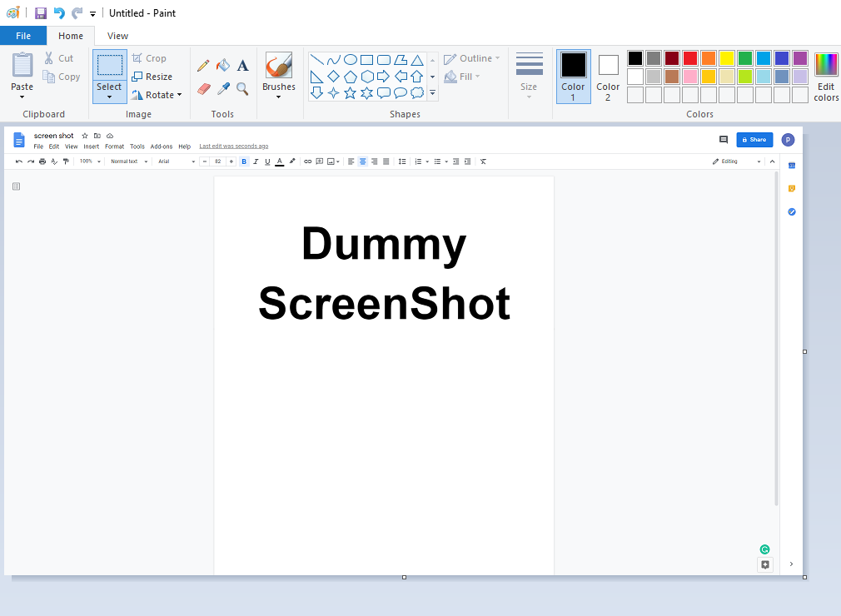Click the Magnifier zoom tool

[x=242, y=88]
